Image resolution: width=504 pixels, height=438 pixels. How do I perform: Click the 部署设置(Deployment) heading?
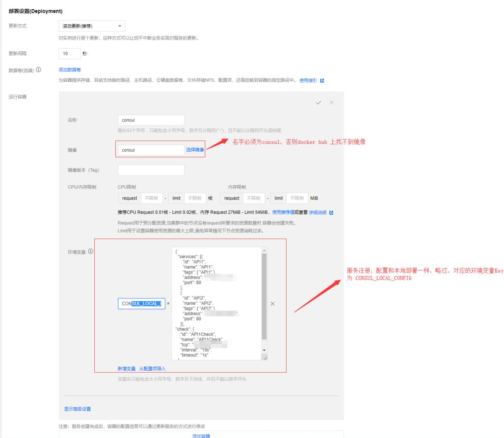pyautogui.click(x=35, y=11)
